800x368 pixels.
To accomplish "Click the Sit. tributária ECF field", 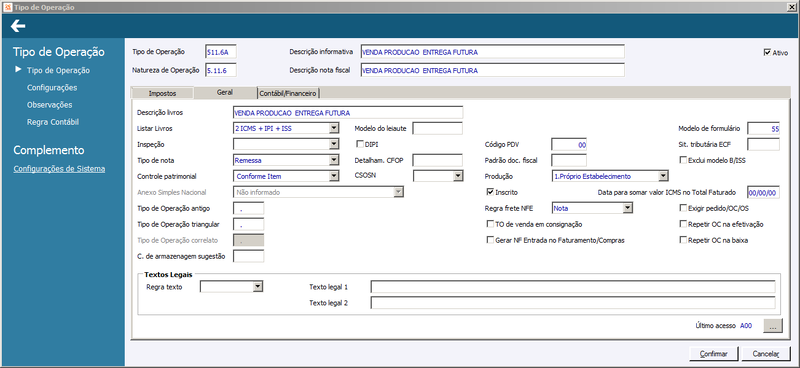I will point(763,144).
